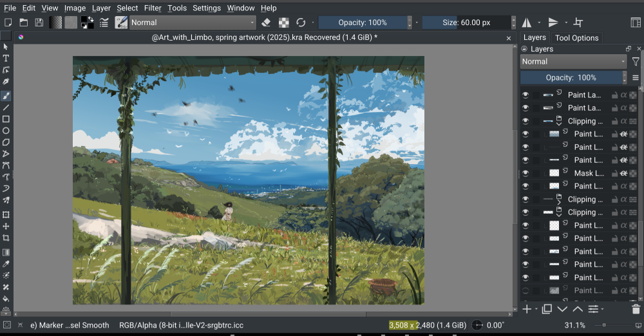Image resolution: width=644 pixels, height=336 pixels.
Task: Open the toolbar blending mode Normal dropdown
Action: pyautogui.click(x=193, y=23)
